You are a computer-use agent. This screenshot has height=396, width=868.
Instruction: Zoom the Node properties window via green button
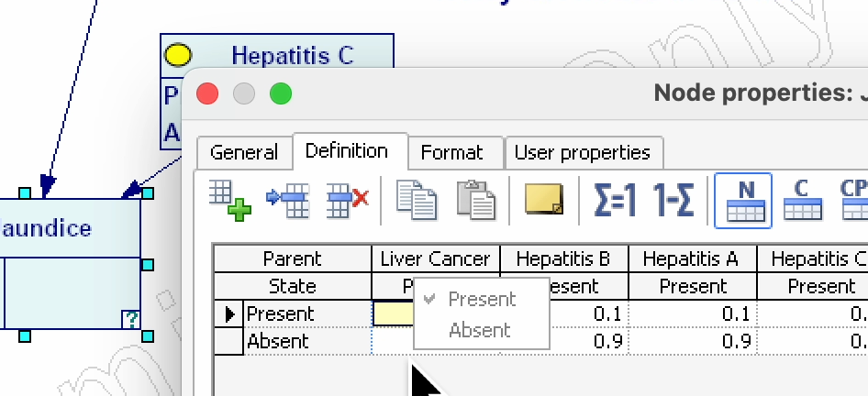point(281,94)
